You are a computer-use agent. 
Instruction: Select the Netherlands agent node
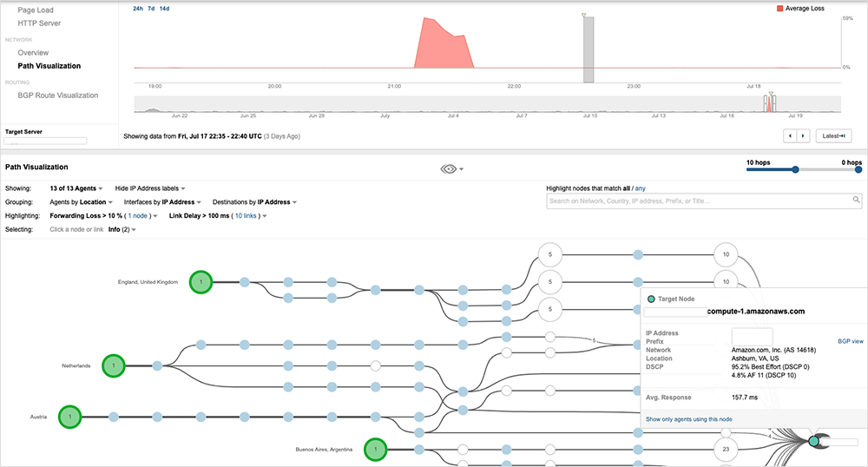(113, 366)
